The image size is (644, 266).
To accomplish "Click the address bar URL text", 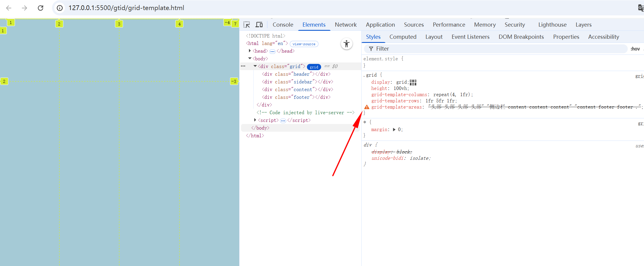I will (126, 8).
